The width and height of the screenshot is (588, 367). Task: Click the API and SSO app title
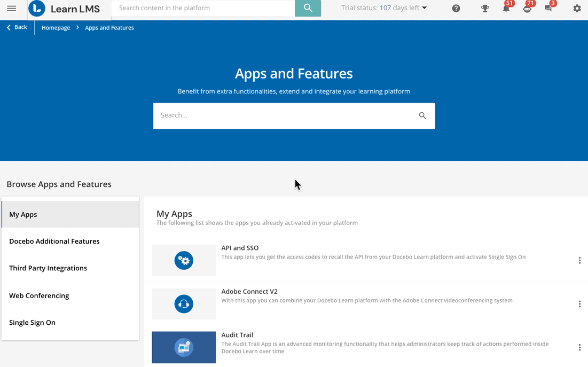[x=240, y=248]
